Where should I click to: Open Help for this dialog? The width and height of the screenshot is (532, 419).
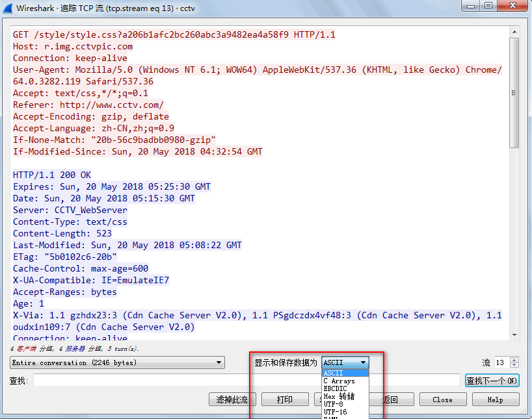pyautogui.click(x=496, y=399)
